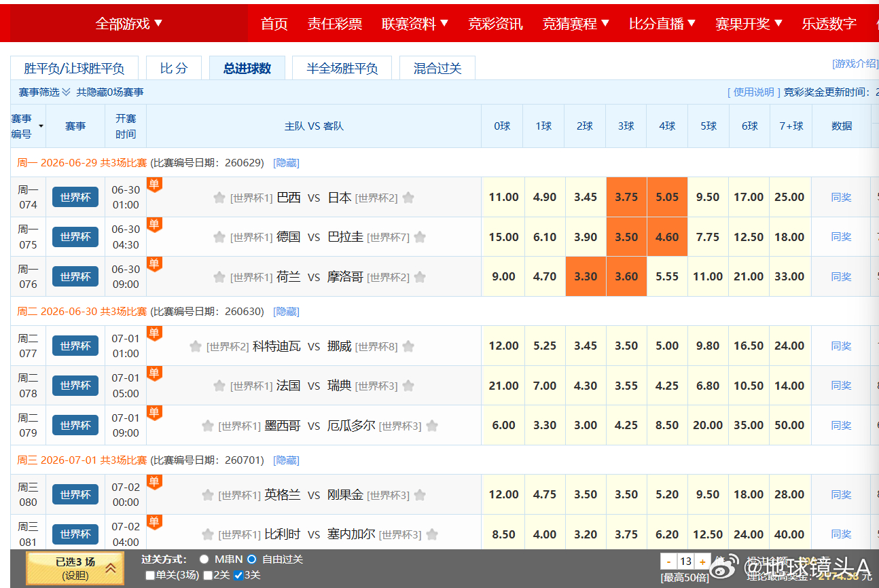
Task: Click the orange 单 badge on match 074
Action: coord(154,185)
